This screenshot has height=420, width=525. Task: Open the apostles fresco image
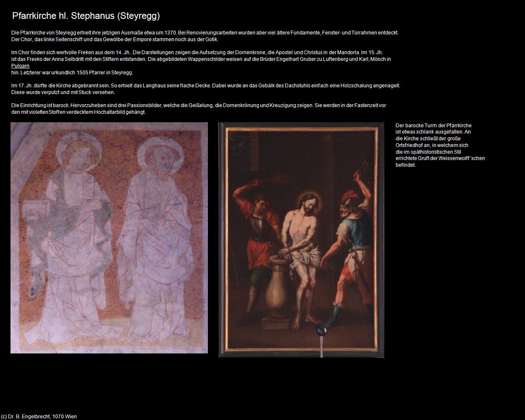pyautogui.click(x=109, y=238)
